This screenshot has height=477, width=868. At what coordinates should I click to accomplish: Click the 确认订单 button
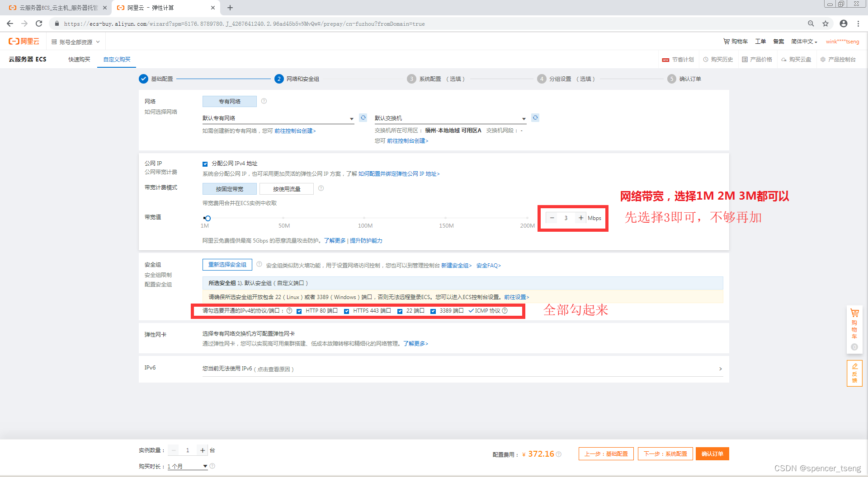coord(712,454)
